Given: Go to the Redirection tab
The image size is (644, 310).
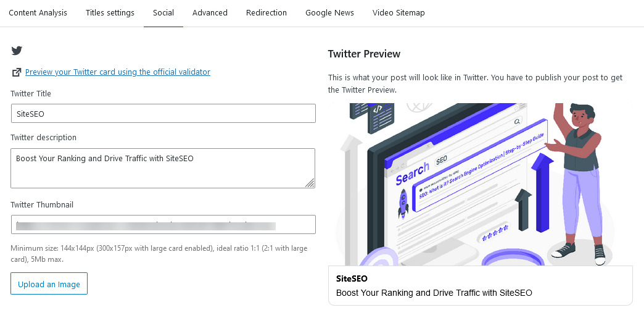Looking at the screenshot, I should [x=266, y=13].
